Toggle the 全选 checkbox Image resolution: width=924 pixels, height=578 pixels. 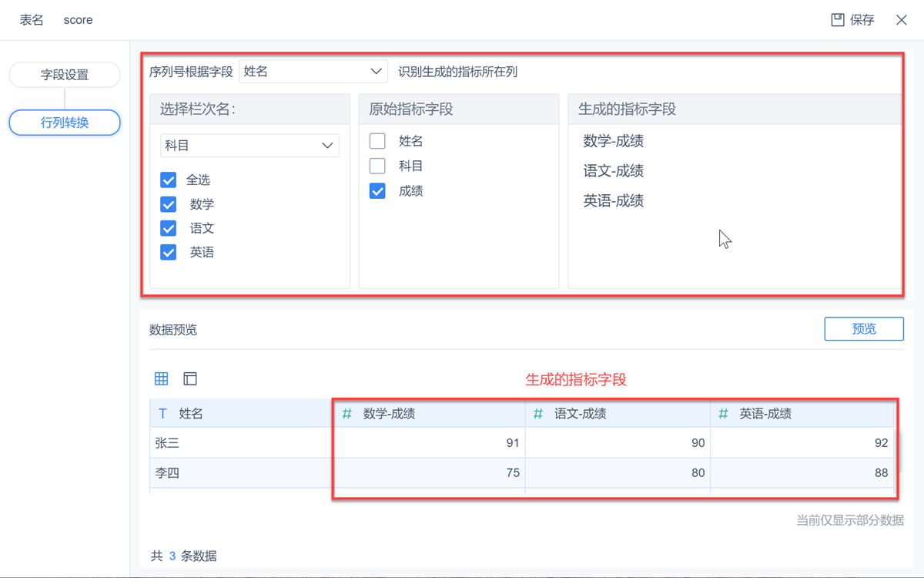tap(169, 180)
